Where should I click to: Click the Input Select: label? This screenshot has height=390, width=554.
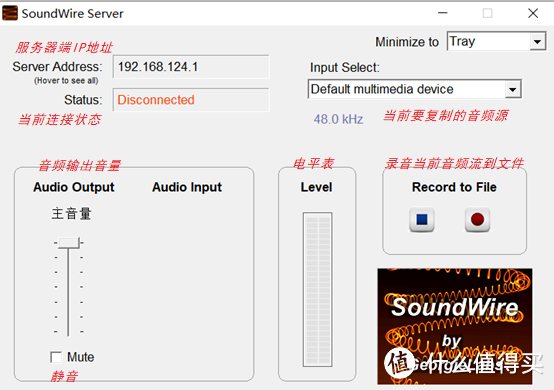pos(344,67)
